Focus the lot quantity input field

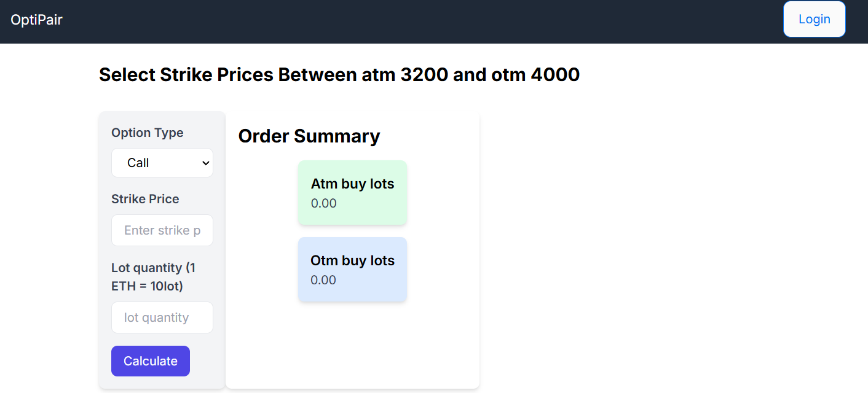[162, 317]
